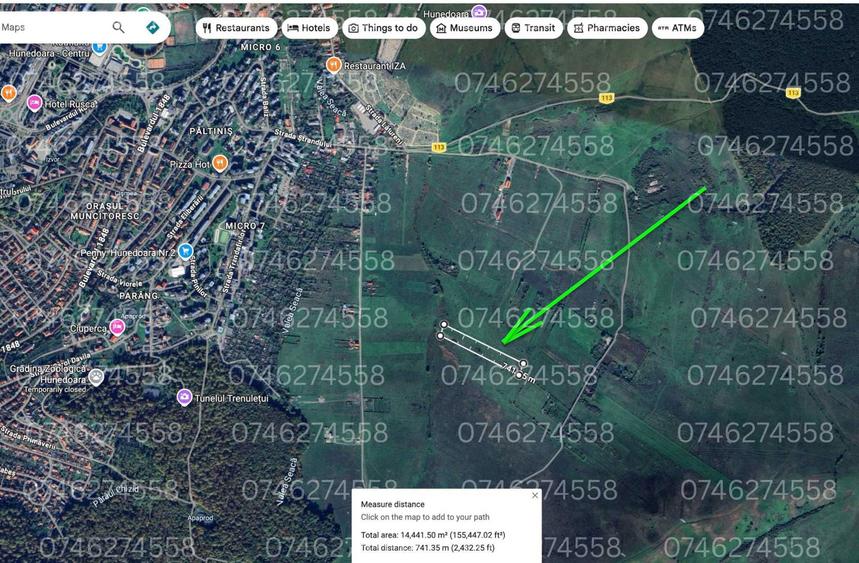Screen dimensions: 859x563
Task: Click the search magnifier icon
Action: (x=118, y=27)
